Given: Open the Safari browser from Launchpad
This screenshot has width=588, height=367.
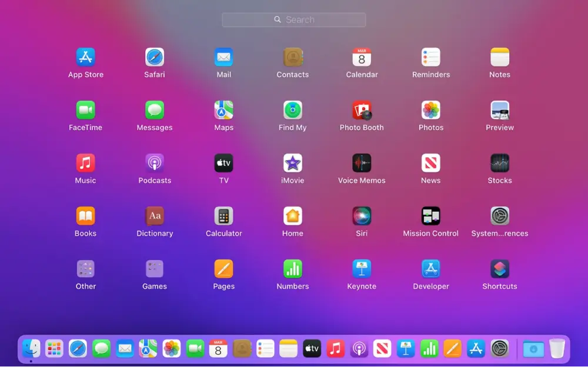Looking at the screenshot, I should [x=154, y=56].
